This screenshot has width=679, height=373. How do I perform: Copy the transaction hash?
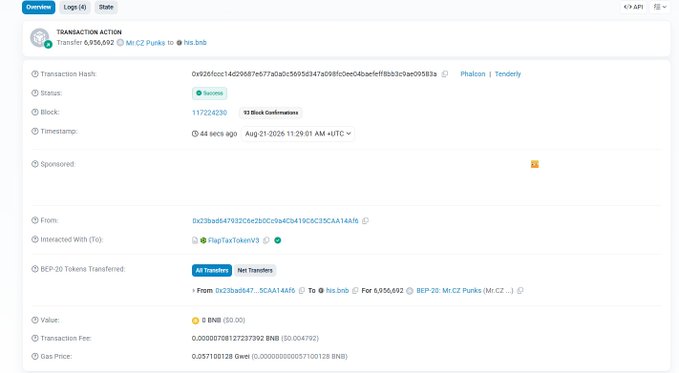click(x=444, y=74)
